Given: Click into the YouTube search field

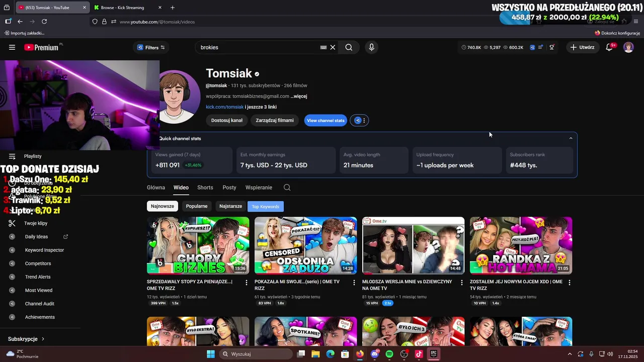Looking at the screenshot, I should (259, 47).
